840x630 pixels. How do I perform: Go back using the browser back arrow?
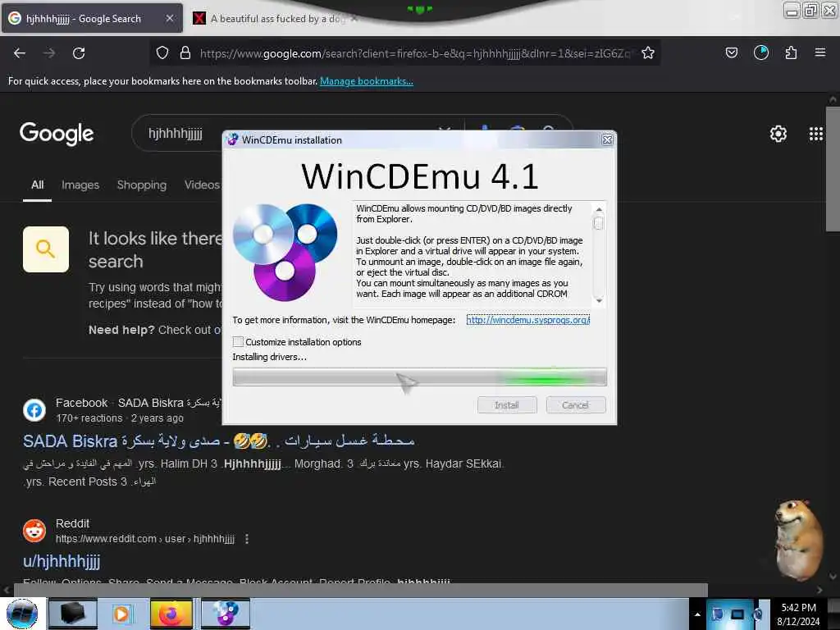[20, 53]
